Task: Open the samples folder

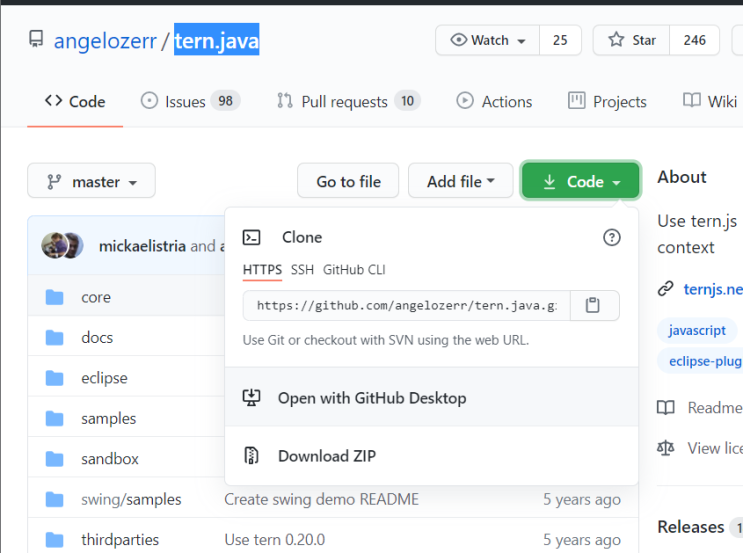Action: pyautogui.click(x=109, y=419)
